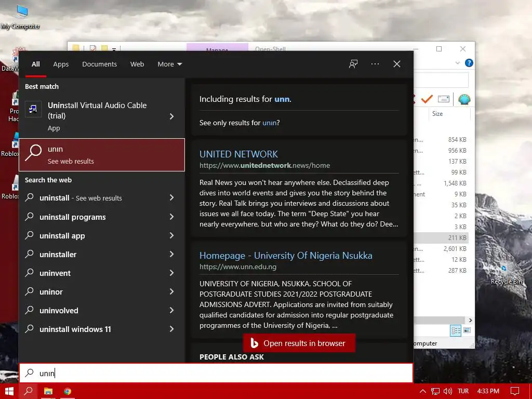
Task: Switch to the Documents search tab
Action: pos(99,64)
